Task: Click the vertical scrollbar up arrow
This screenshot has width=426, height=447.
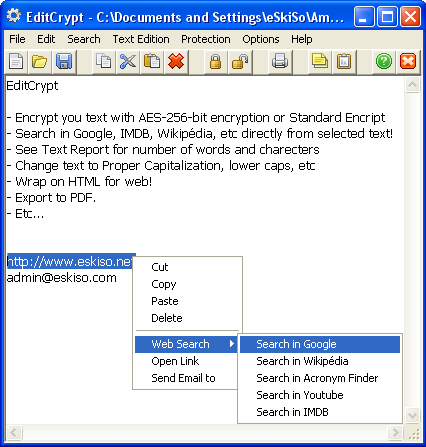Action: [412, 85]
